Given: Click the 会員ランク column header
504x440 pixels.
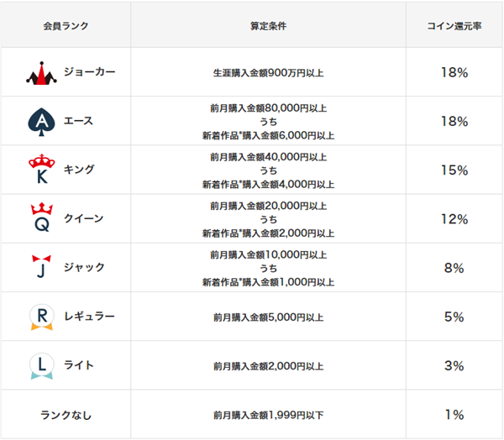Looking at the screenshot, I should [x=66, y=25].
